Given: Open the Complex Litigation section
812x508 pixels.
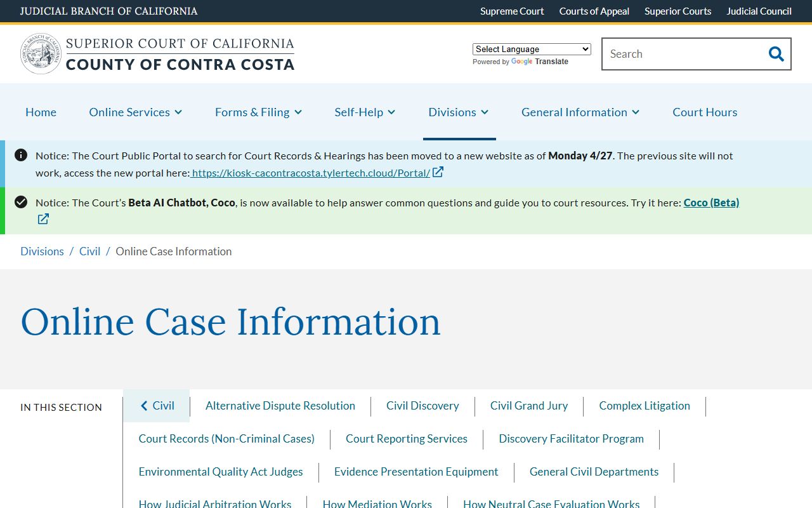Looking at the screenshot, I should click(645, 406).
